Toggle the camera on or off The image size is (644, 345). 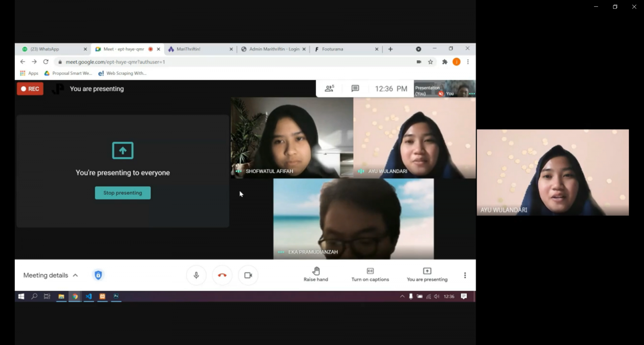(x=248, y=275)
